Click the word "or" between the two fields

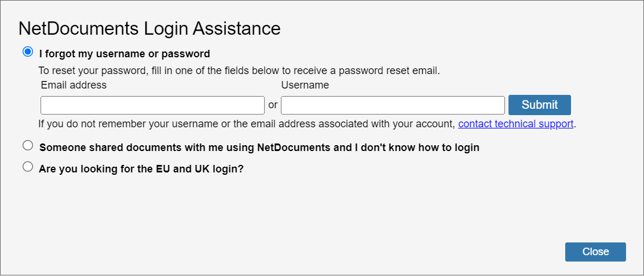[x=273, y=105]
